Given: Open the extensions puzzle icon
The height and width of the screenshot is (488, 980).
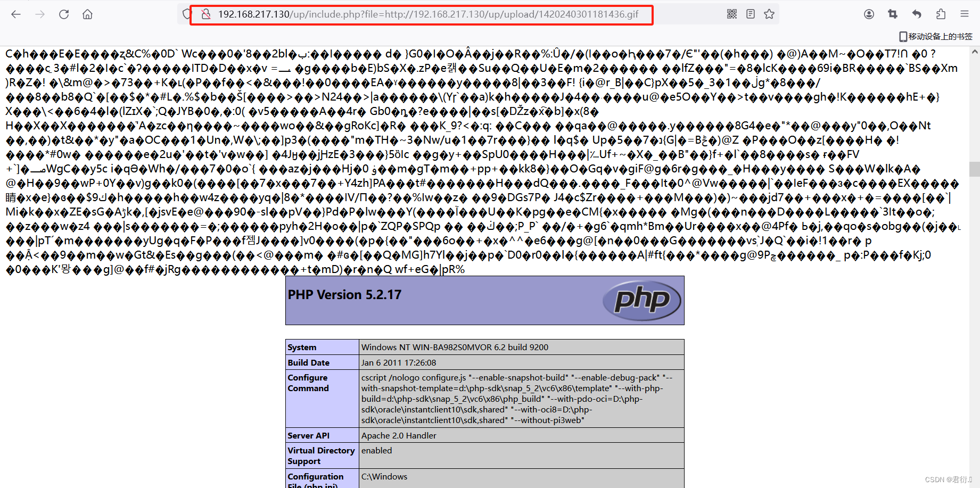Looking at the screenshot, I should click(x=941, y=14).
